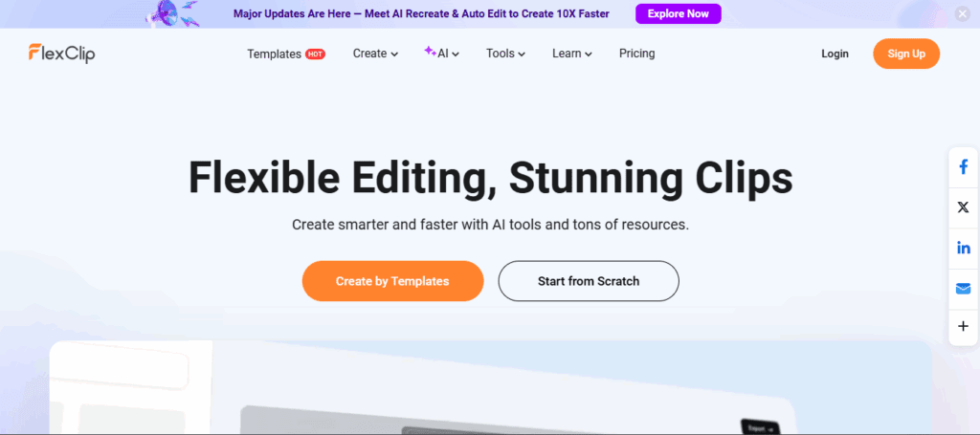This screenshot has height=435, width=980.
Task: Share the page on Facebook
Action: pyautogui.click(x=963, y=167)
